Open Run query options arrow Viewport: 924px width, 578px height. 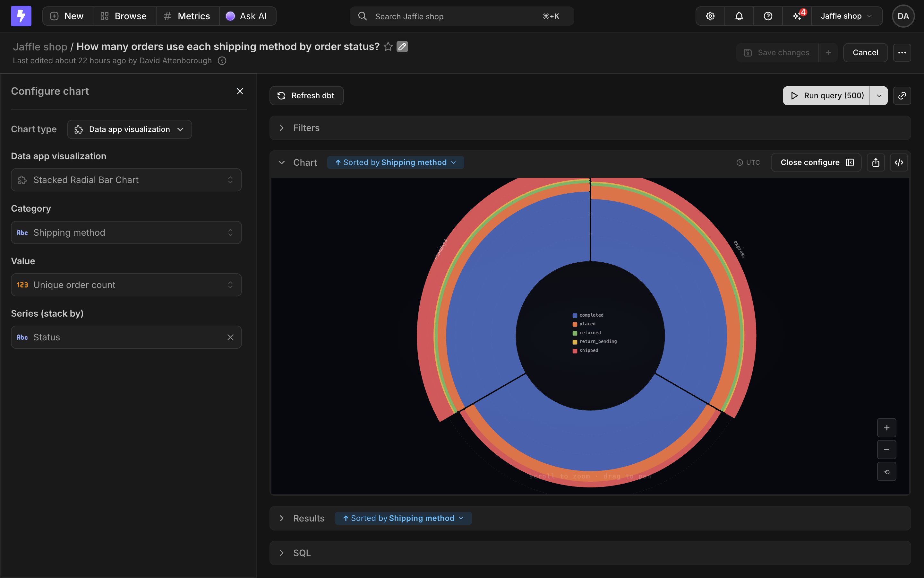[879, 96]
